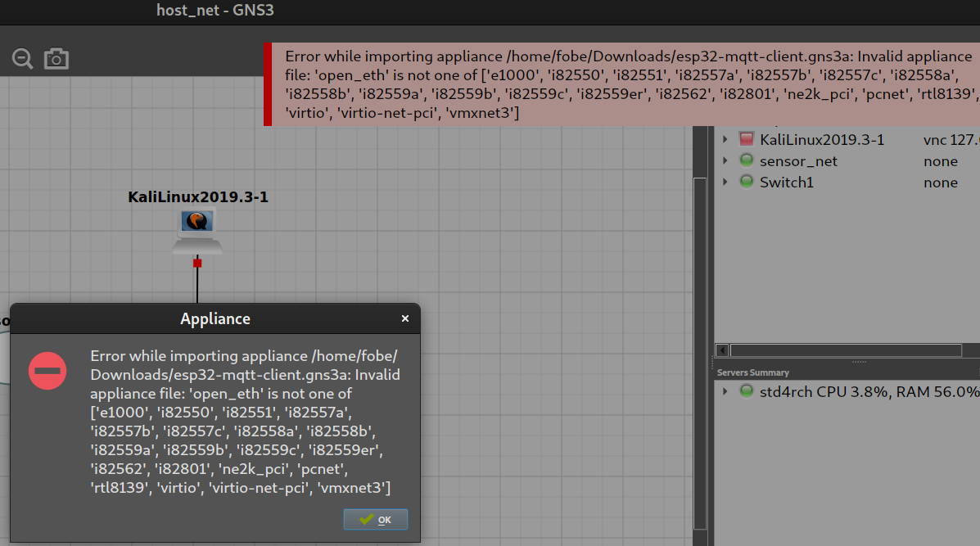The image size is (980, 546).
Task: Click the Appliance dialog title bar
Action: (x=215, y=318)
